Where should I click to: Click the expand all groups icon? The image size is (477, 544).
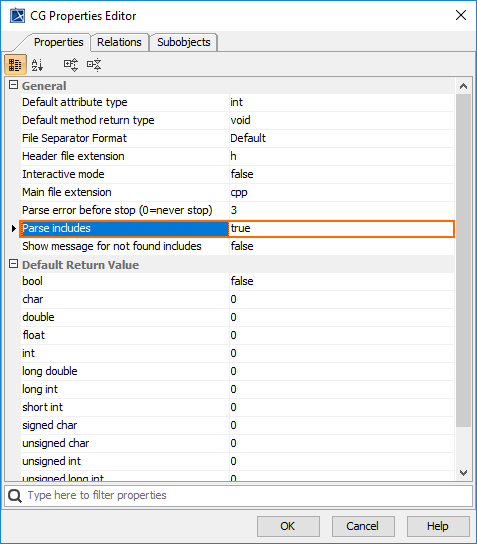coord(71,65)
